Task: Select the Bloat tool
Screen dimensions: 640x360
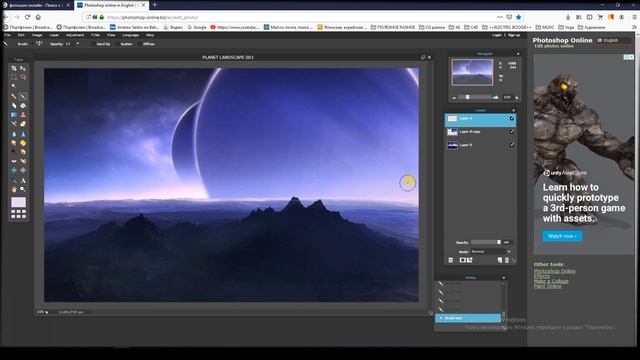Action: pos(14,170)
